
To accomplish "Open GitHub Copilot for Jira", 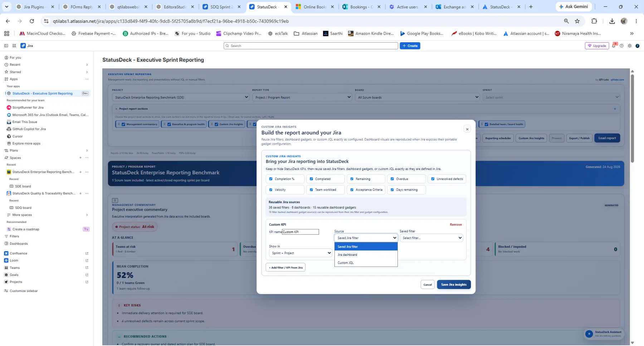I will click(29, 129).
